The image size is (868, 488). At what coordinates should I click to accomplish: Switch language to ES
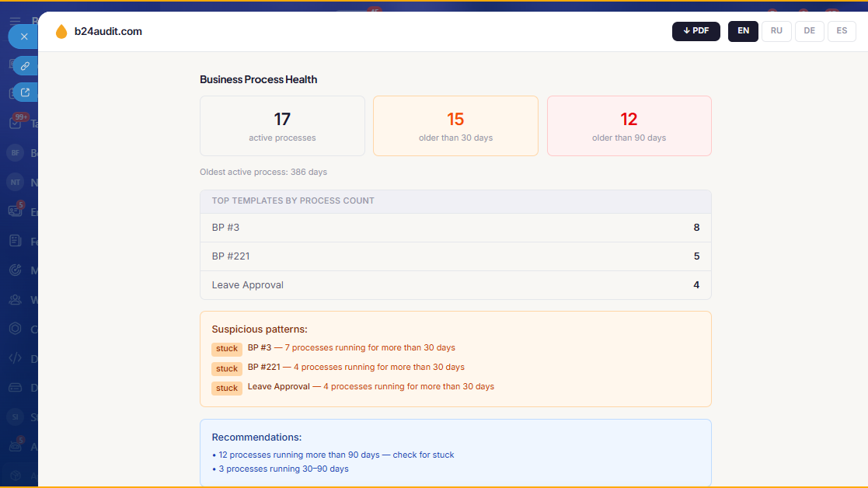tap(842, 31)
